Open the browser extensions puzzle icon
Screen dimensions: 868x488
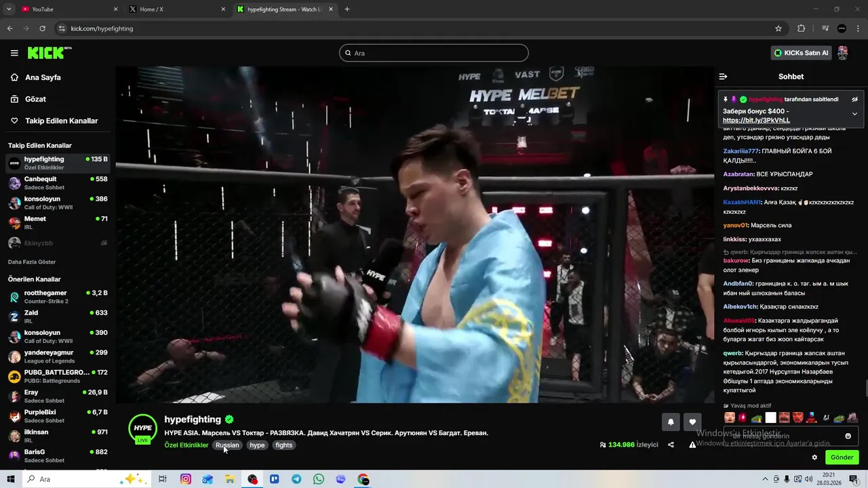pos(801,28)
